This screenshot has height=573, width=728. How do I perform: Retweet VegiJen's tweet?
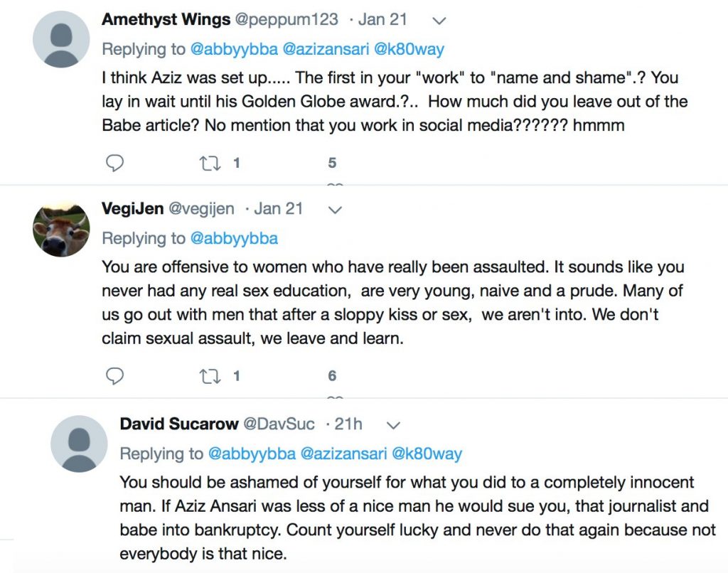210,376
